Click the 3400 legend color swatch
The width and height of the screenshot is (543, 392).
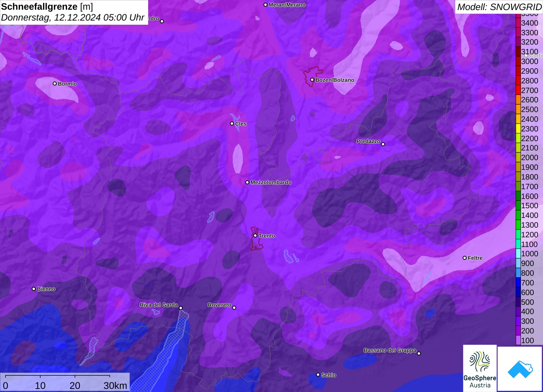pos(518,23)
